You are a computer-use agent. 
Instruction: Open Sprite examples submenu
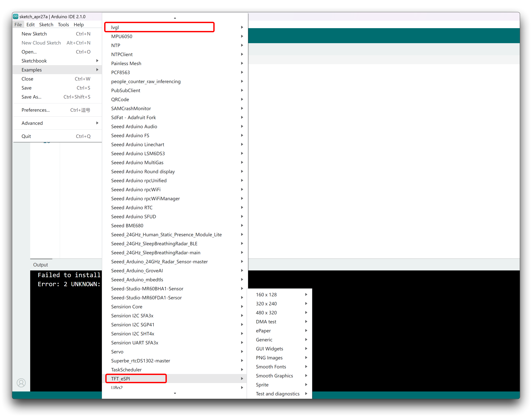pos(280,385)
